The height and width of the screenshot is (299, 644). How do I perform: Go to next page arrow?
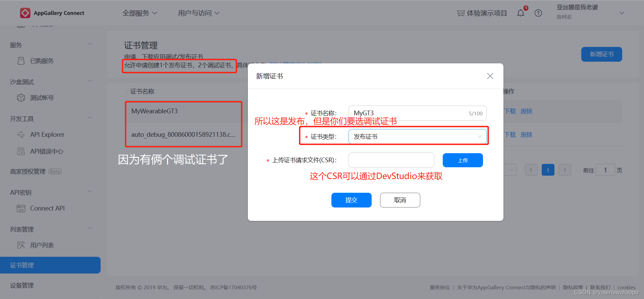(565, 170)
